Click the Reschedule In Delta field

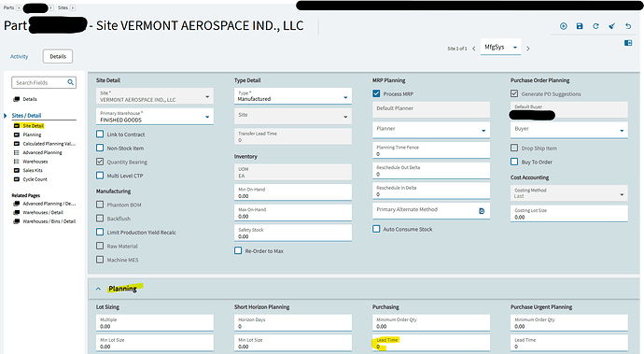pos(431,191)
